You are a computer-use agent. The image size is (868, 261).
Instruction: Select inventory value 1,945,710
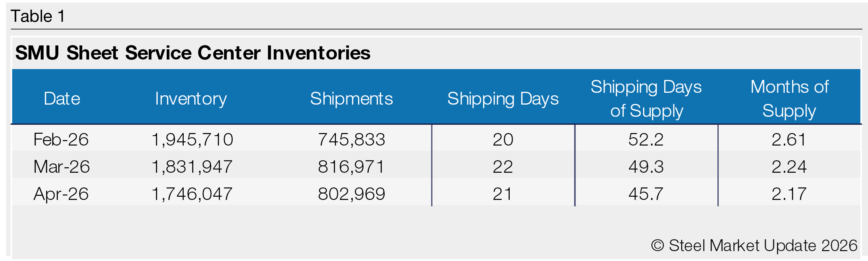pyautogui.click(x=192, y=139)
